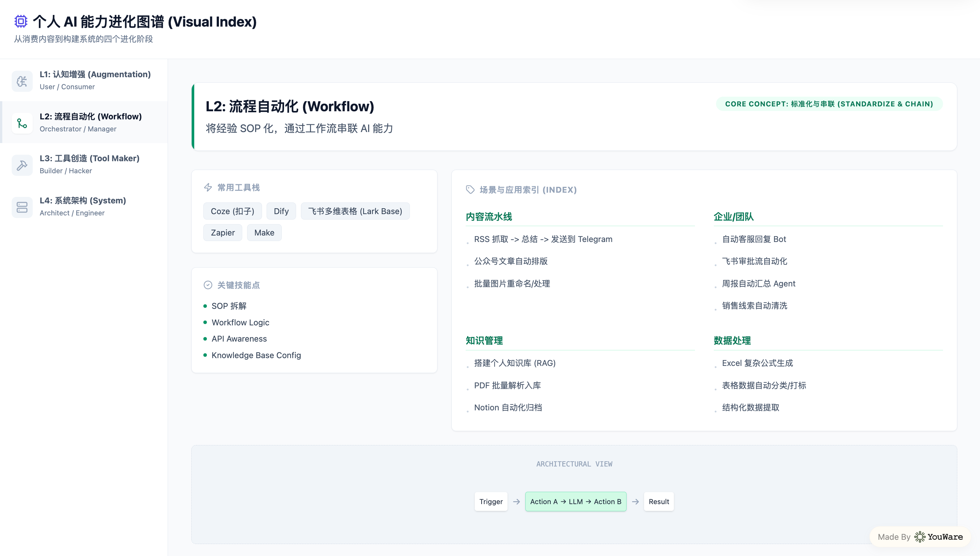Click the Zapier tool tag

pos(222,233)
